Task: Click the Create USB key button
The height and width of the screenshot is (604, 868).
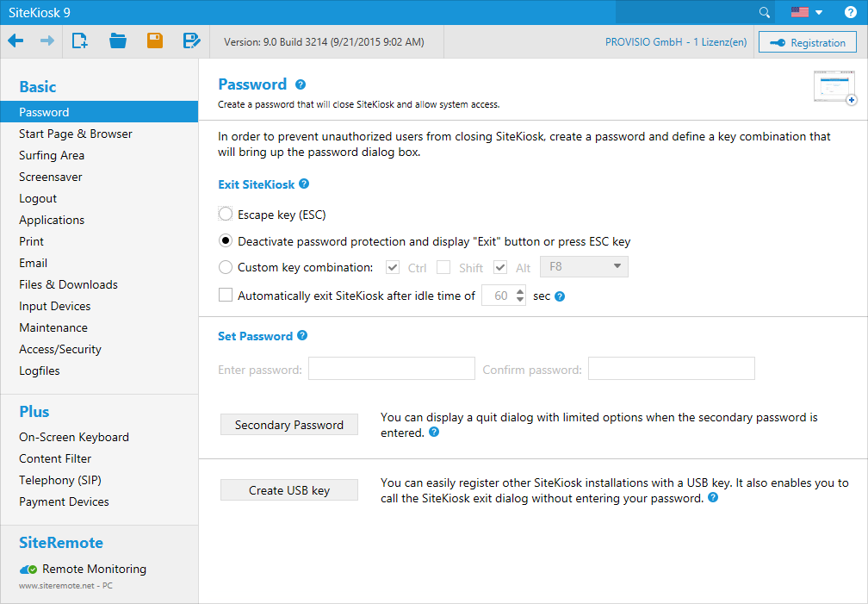Action: (x=288, y=490)
